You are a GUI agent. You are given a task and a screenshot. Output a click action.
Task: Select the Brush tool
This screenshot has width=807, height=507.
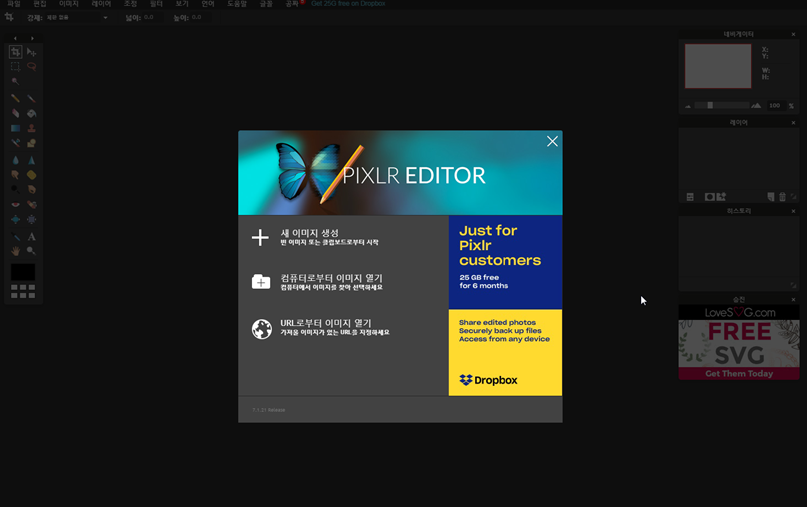31,98
